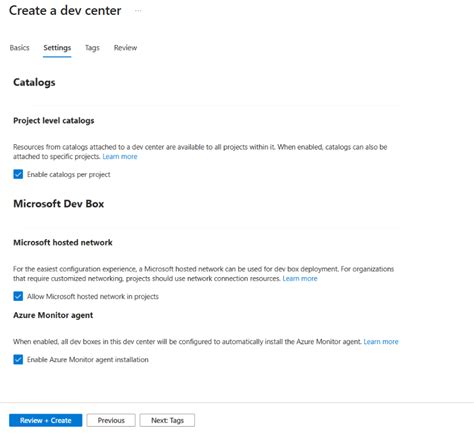Click the Create a dev center title

tap(65, 11)
